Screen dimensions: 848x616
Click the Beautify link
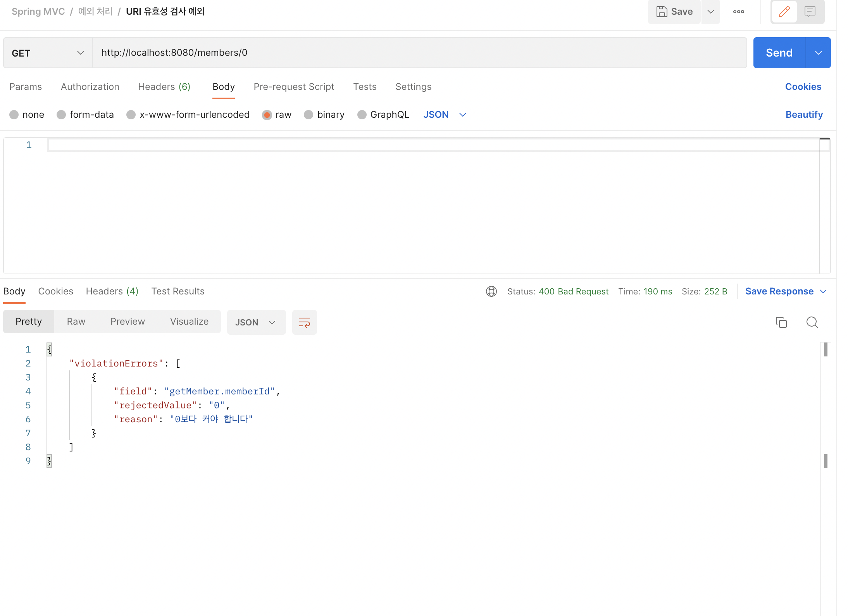[x=804, y=115]
